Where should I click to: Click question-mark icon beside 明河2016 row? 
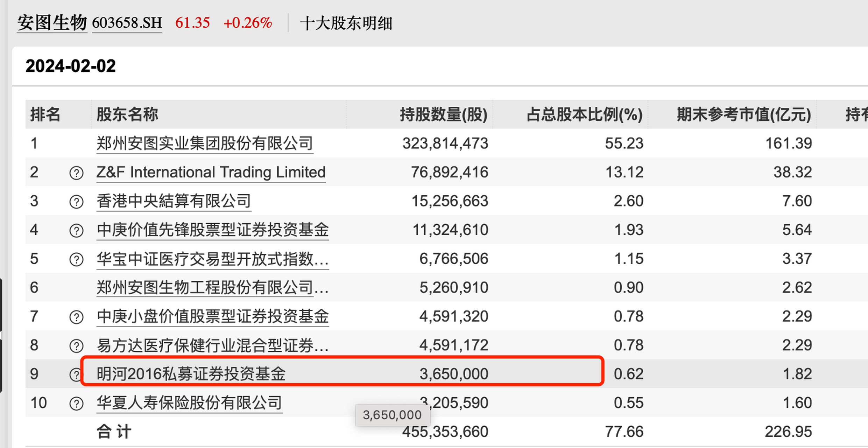(75, 374)
